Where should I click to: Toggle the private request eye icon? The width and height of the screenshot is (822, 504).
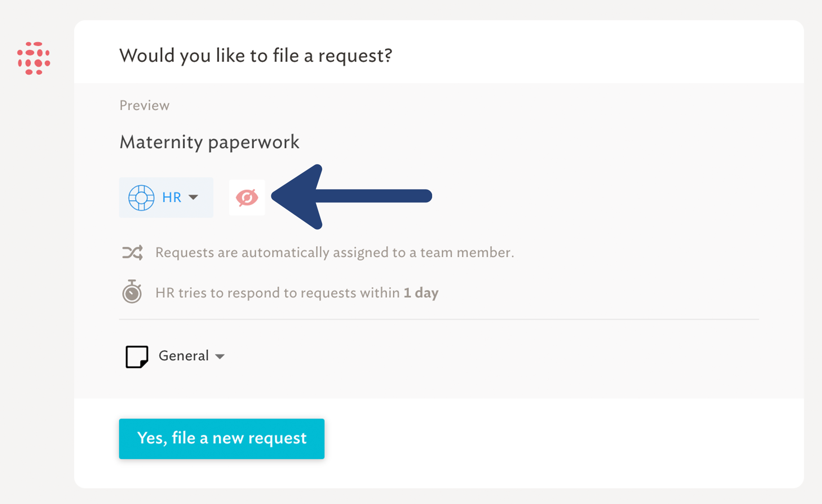coord(247,198)
